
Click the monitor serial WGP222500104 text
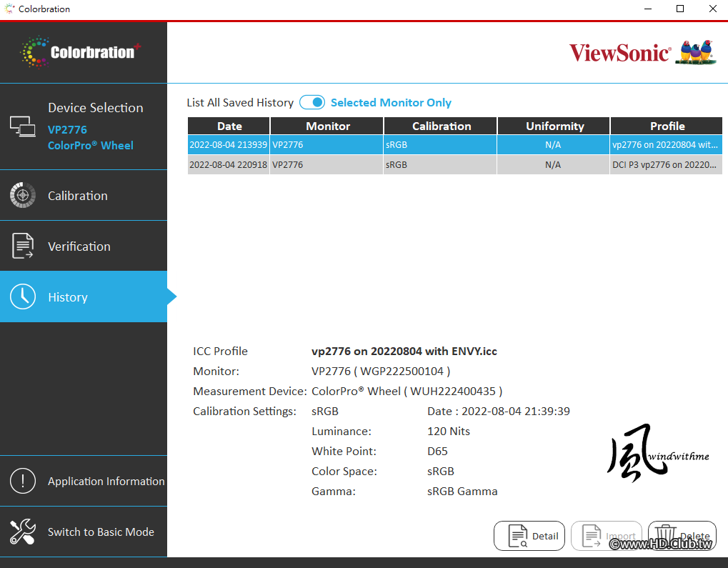[x=402, y=371]
